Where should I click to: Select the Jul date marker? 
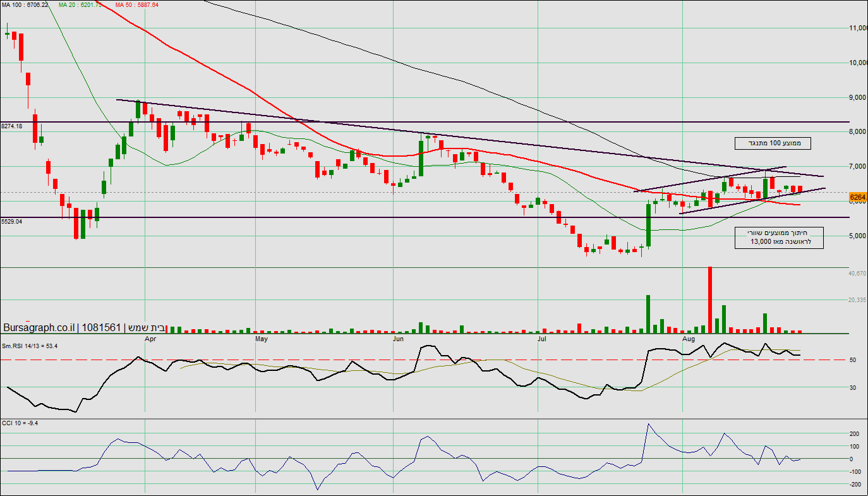tap(541, 339)
